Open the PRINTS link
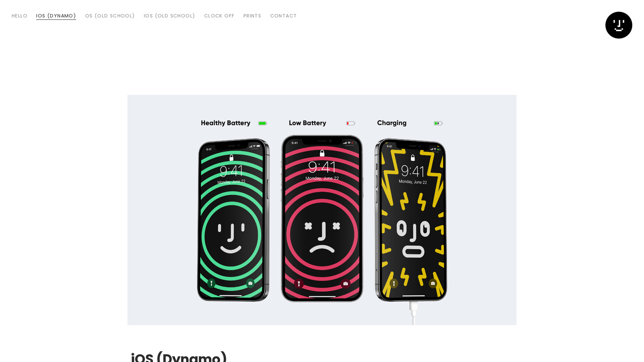 (252, 16)
